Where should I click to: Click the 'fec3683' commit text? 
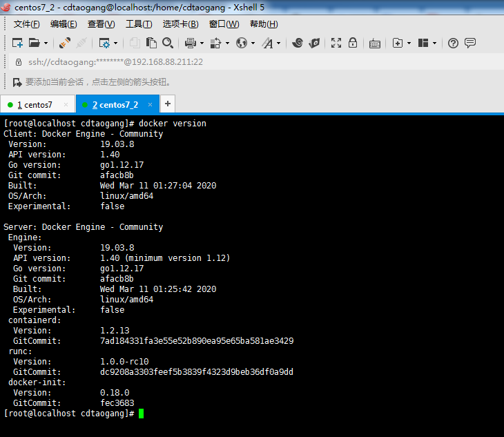(117, 403)
